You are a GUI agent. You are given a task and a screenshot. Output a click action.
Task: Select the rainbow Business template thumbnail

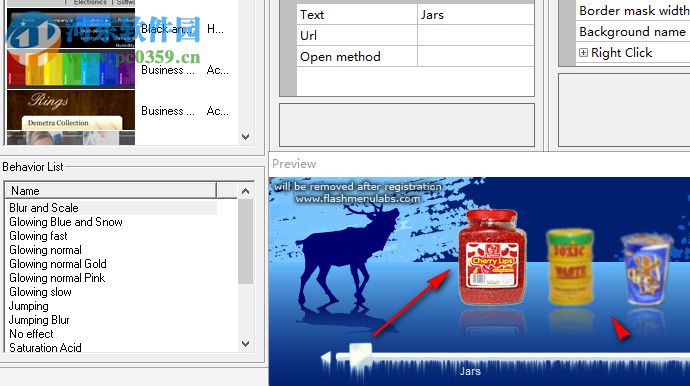(71, 69)
